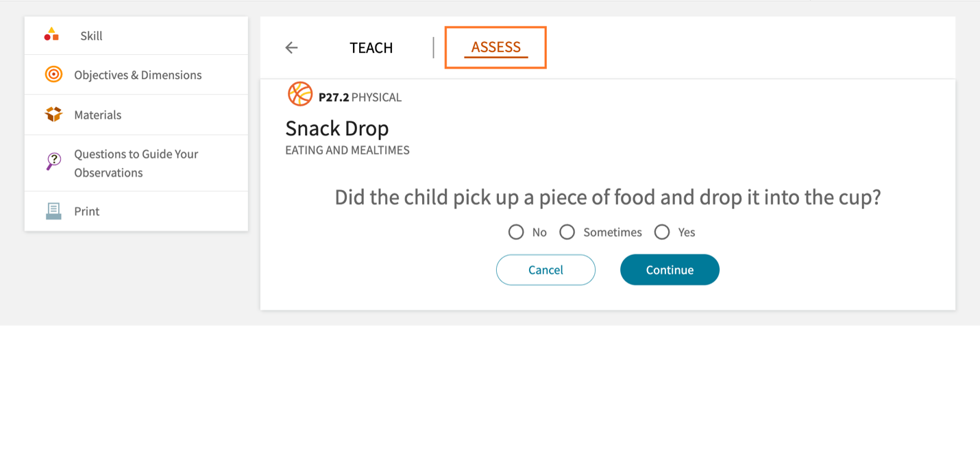Open the Skill sidebar item label
The width and height of the screenshot is (980, 469).
pyautogui.click(x=91, y=36)
